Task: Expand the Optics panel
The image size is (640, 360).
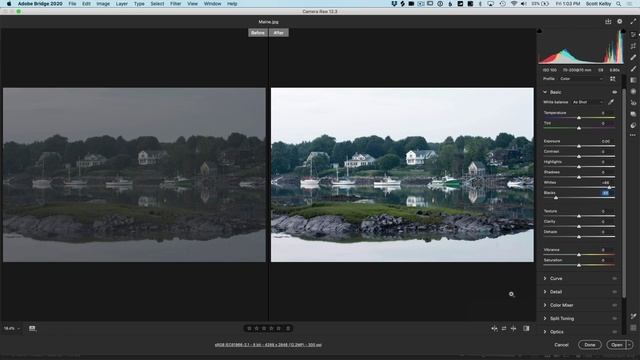Action: tap(545, 332)
